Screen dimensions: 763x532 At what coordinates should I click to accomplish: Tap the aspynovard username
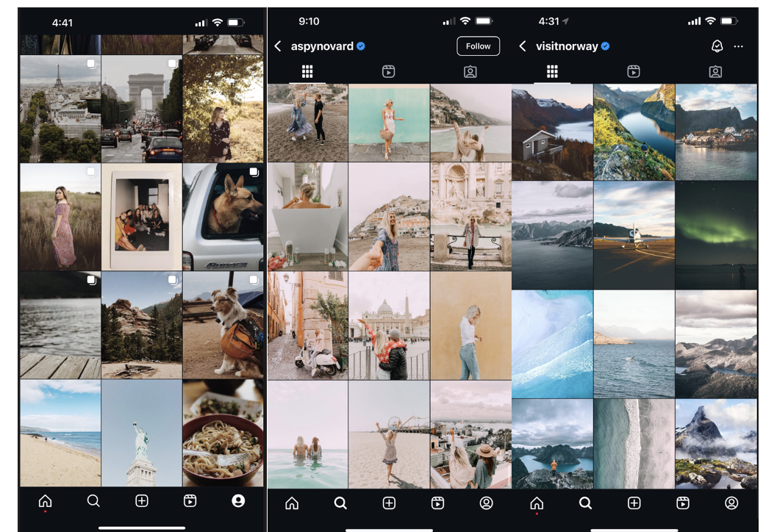point(322,46)
